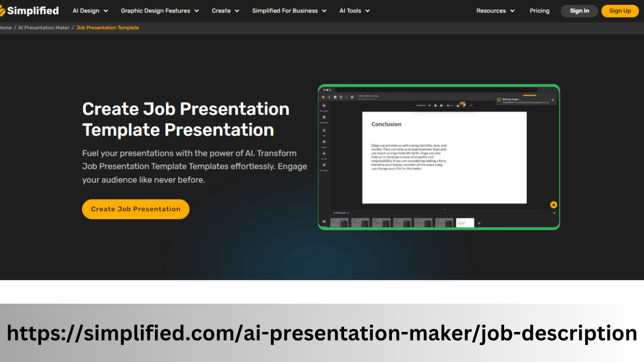Click the "Create Job Presentation" button

(135, 209)
